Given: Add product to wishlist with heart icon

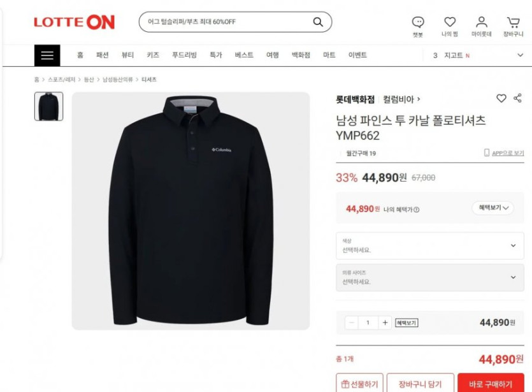Looking at the screenshot, I should click(501, 98).
